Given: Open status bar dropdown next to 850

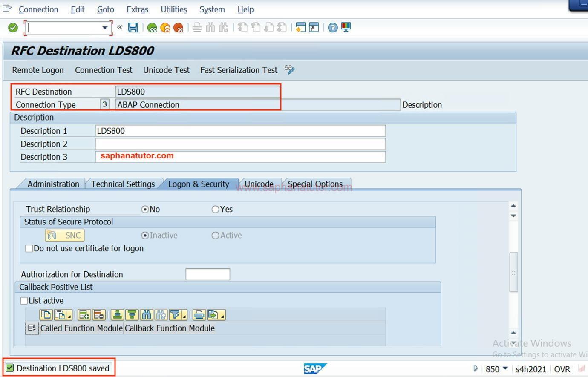Looking at the screenshot, I should [505, 368].
